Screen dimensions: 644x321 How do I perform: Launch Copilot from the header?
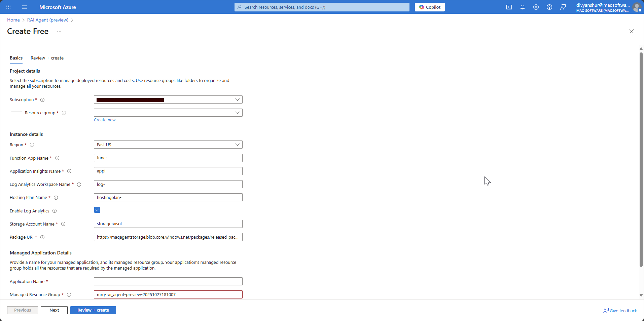click(430, 7)
